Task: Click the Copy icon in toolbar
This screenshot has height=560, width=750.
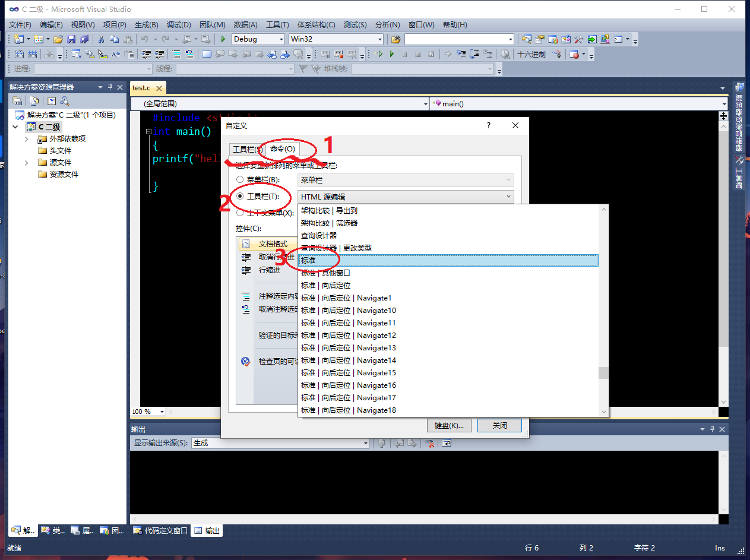Action: click(x=114, y=39)
